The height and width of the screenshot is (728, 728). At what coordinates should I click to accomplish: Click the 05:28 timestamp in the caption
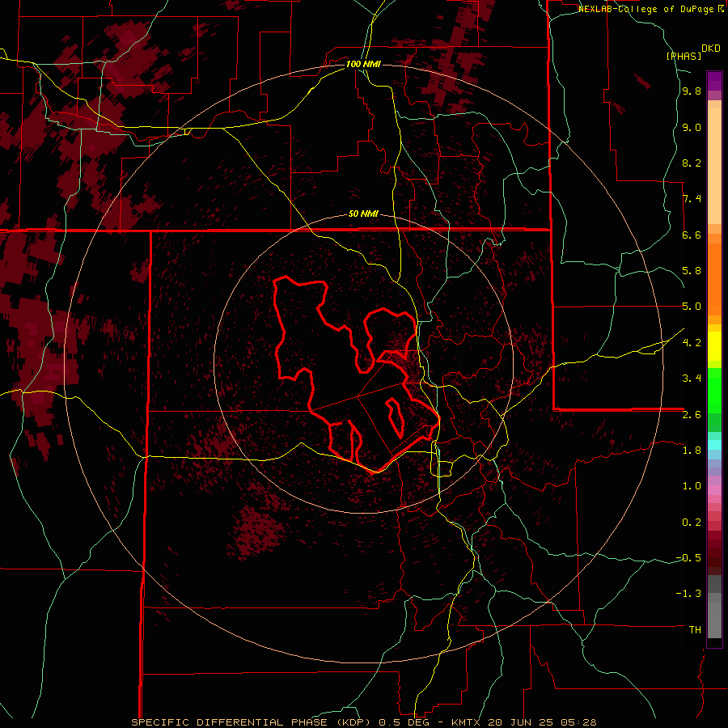578,722
